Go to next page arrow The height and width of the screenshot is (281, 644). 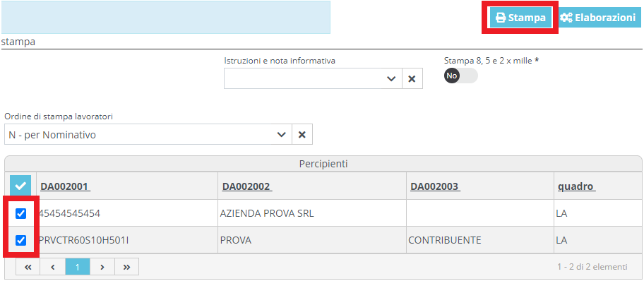(x=102, y=267)
